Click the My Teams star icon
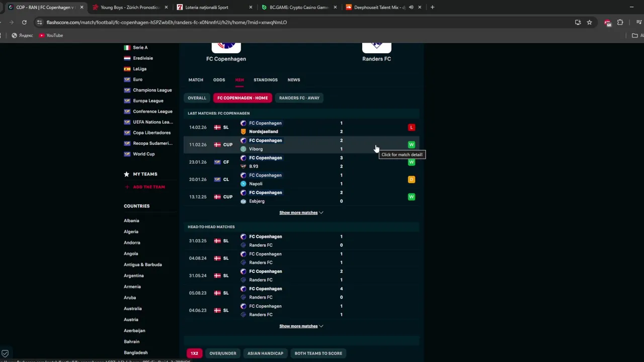644x362 pixels. coord(126,174)
